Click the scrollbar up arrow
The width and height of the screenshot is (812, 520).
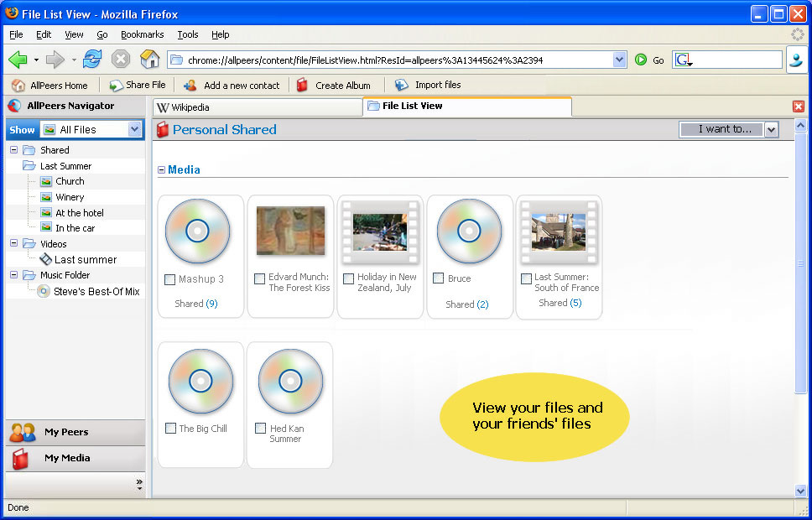click(x=800, y=125)
